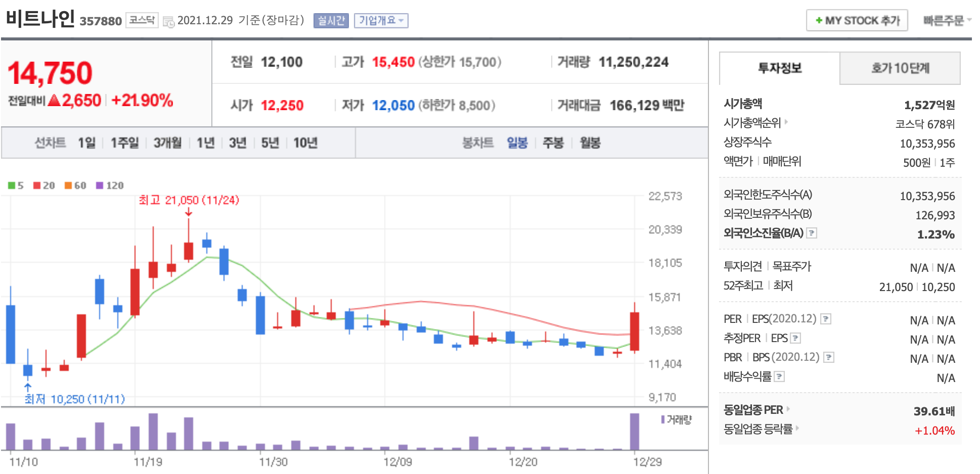Select the 3개월 line chart period
Viewport: 980px width, 474px height.
click(167, 143)
